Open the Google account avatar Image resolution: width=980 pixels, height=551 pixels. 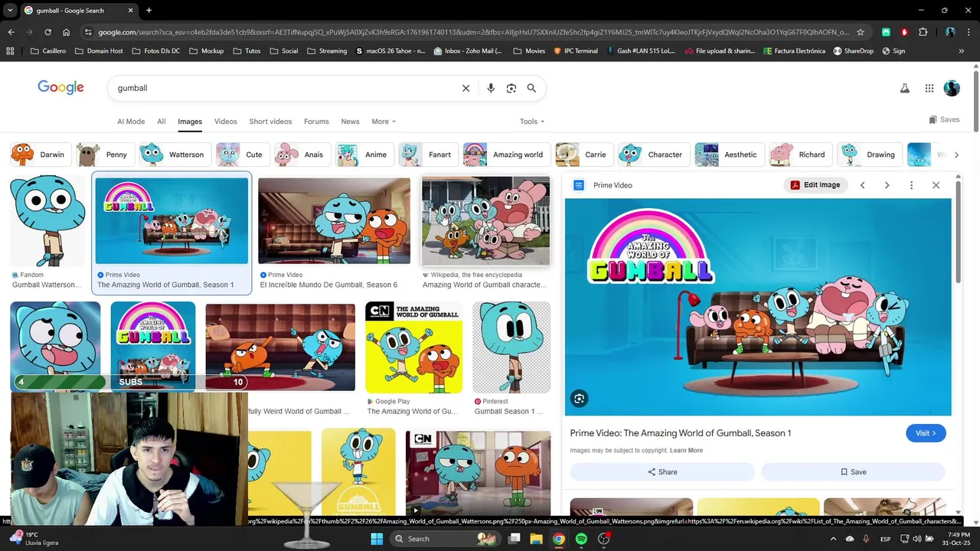[952, 88]
